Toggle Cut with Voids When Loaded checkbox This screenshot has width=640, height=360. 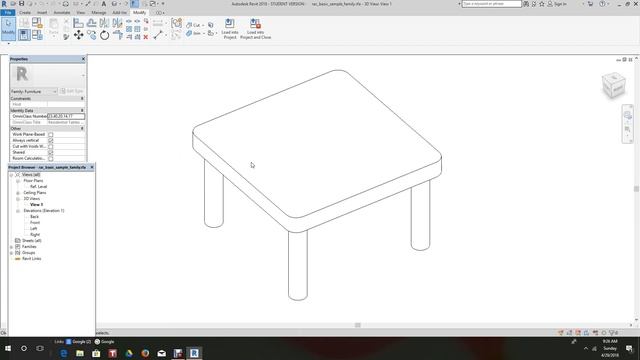point(51,147)
